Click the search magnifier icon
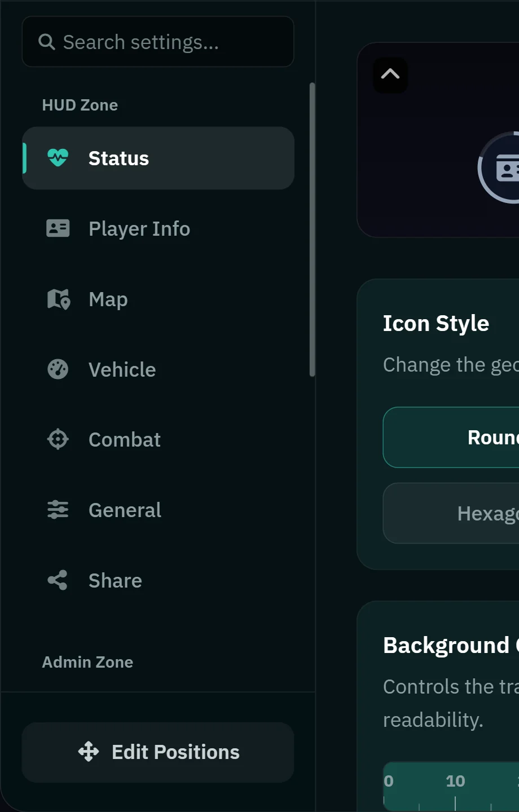Viewport: 519px width, 812px height. [46, 42]
